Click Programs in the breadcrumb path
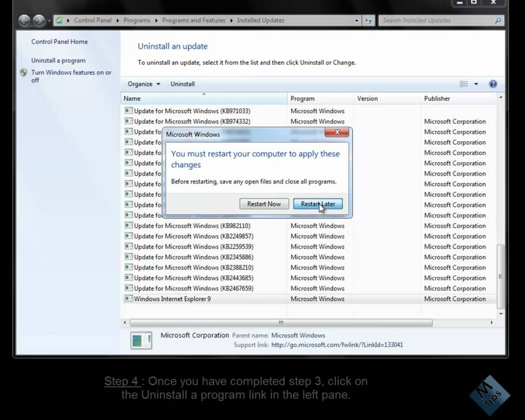Image resolution: width=525 pixels, height=420 pixels. [137, 20]
